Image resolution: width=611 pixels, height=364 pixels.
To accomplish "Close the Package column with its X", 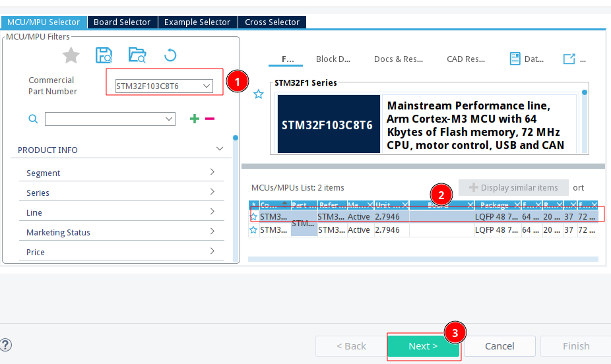I will [517, 205].
